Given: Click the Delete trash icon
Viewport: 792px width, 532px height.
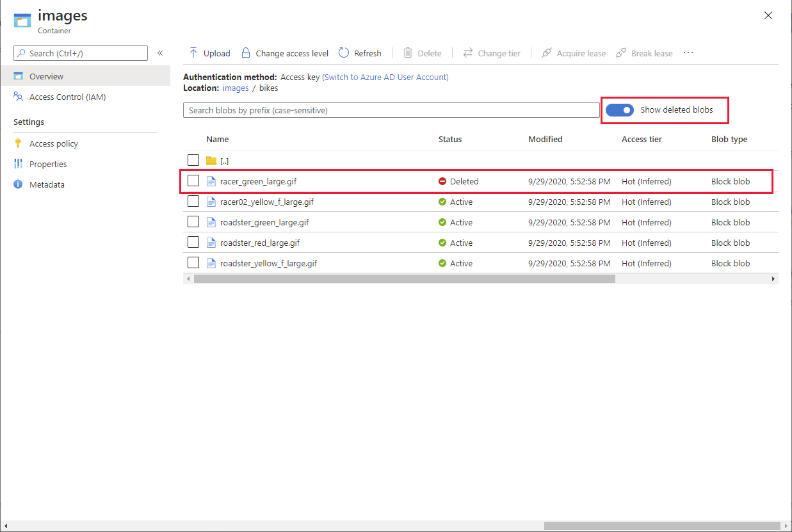Looking at the screenshot, I should pyautogui.click(x=408, y=52).
